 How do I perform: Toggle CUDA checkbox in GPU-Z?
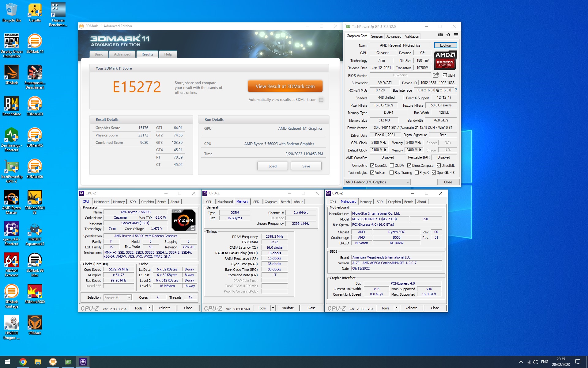point(392,166)
